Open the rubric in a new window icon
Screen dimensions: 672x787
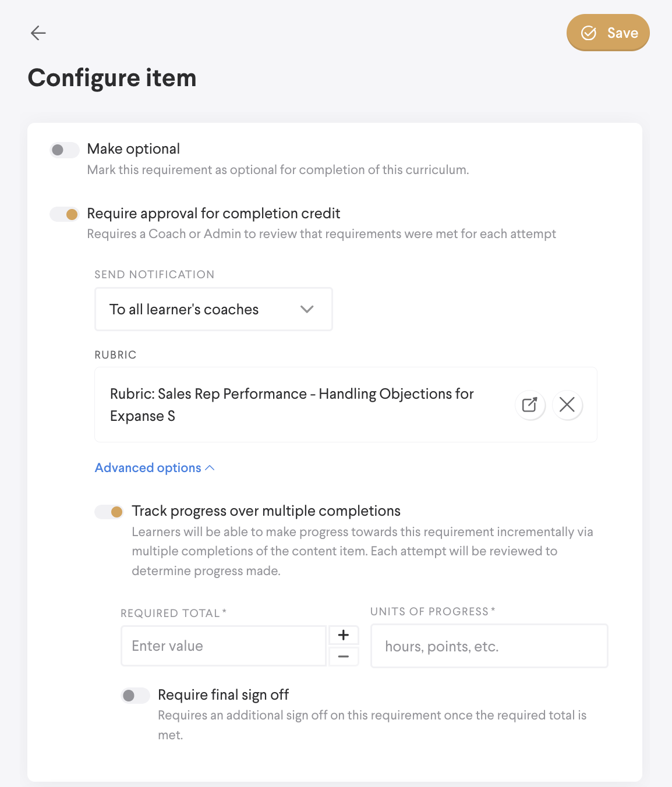pos(530,405)
